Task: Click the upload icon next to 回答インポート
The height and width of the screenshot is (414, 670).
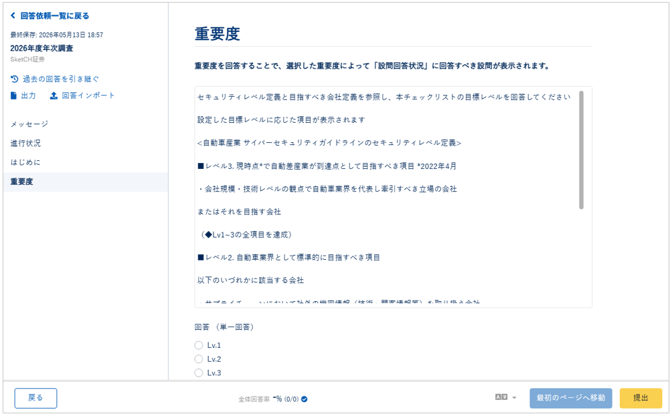Action: pos(53,96)
